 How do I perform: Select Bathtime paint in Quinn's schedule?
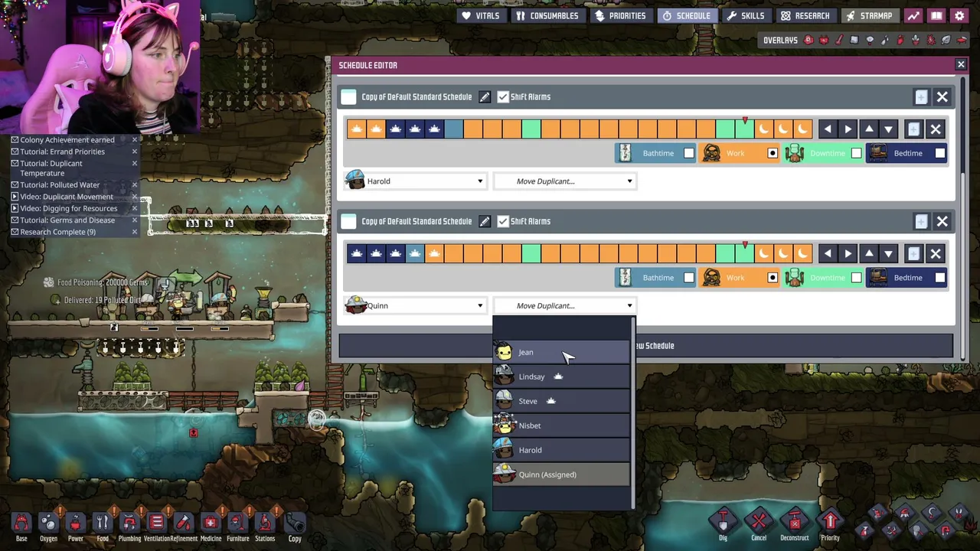pyautogui.click(x=656, y=278)
